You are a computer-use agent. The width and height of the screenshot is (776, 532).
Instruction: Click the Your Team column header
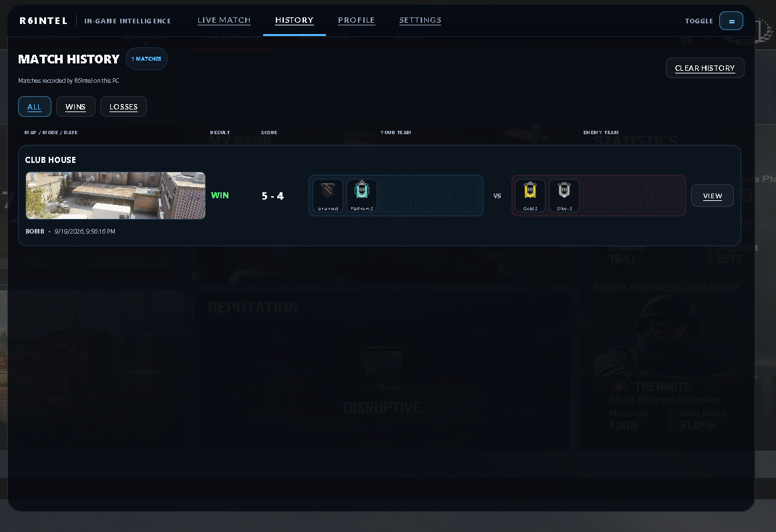coord(396,133)
